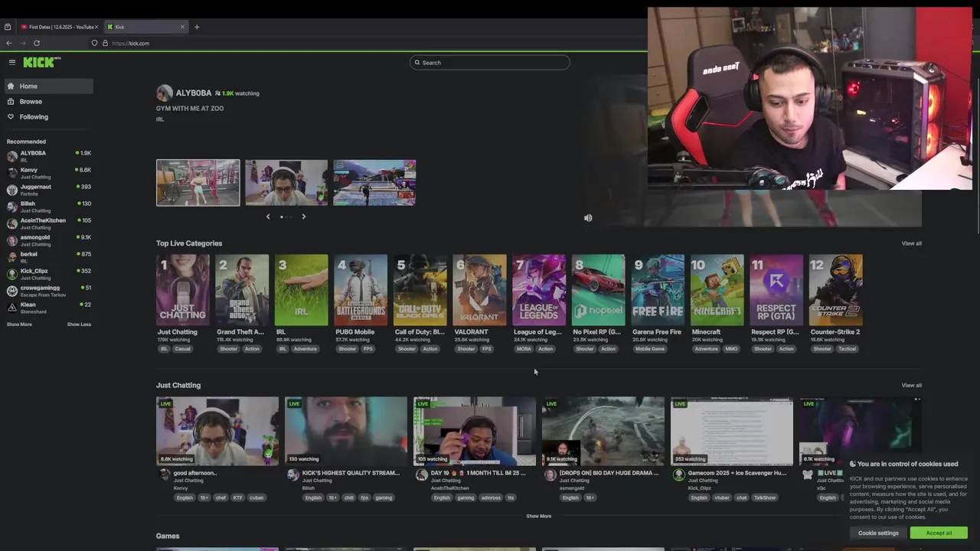Open DROPS ON BIG DAY stream thumbnail
Viewport: 980px width, 551px height.
pos(603,431)
